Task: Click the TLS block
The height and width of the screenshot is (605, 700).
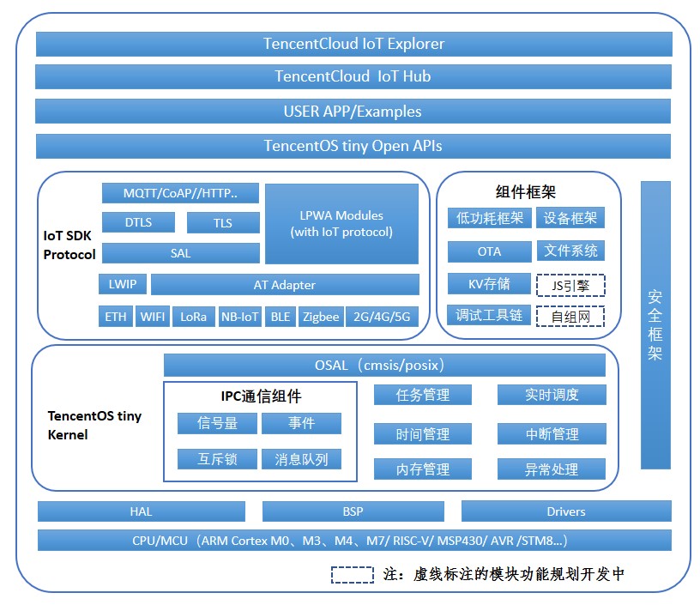Action: point(223,223)
